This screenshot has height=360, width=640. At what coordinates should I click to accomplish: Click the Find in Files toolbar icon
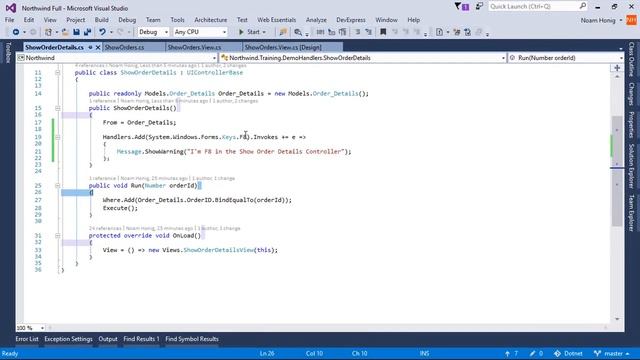point(283,32)
